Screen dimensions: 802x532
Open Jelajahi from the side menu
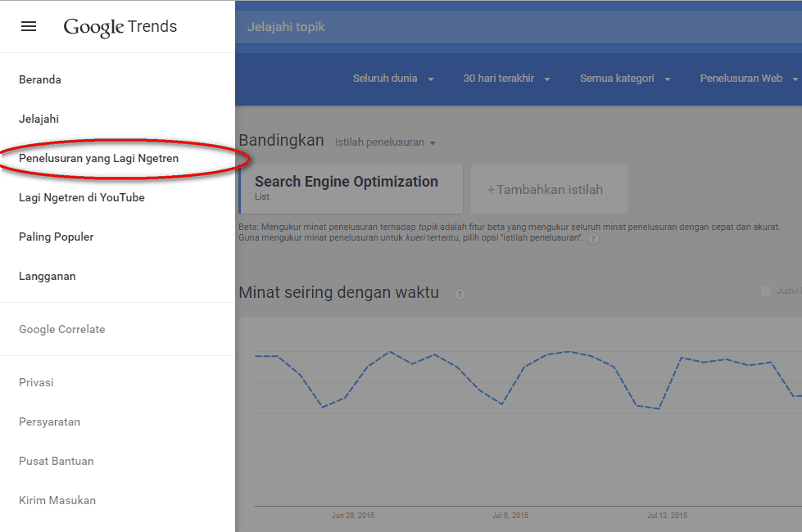[39, 119]
